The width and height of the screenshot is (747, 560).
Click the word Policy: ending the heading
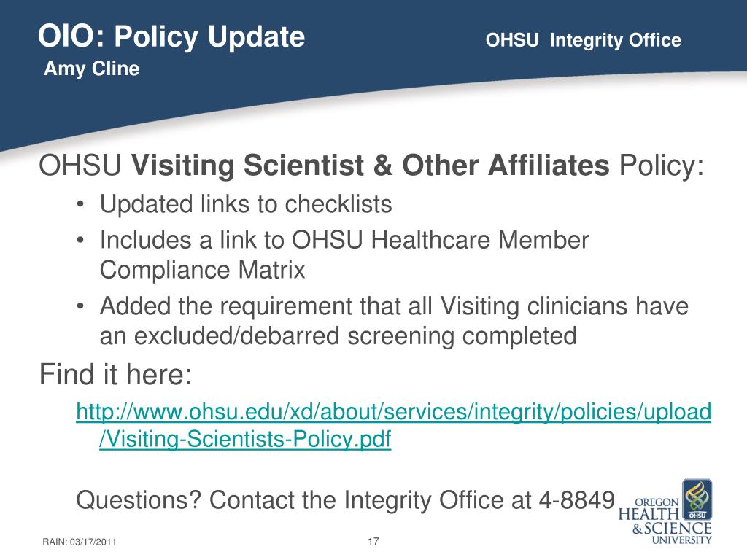click(661, 166)
